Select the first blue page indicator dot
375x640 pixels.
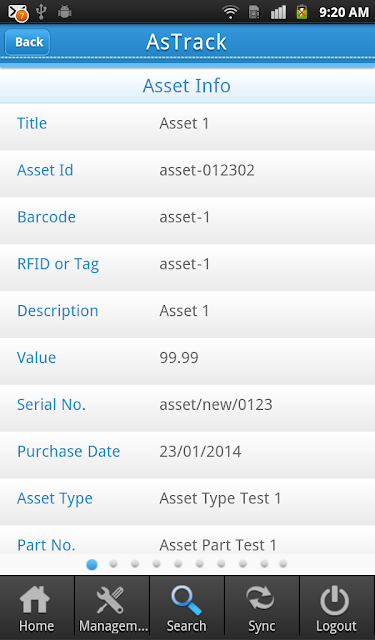(x=92, y=564)
